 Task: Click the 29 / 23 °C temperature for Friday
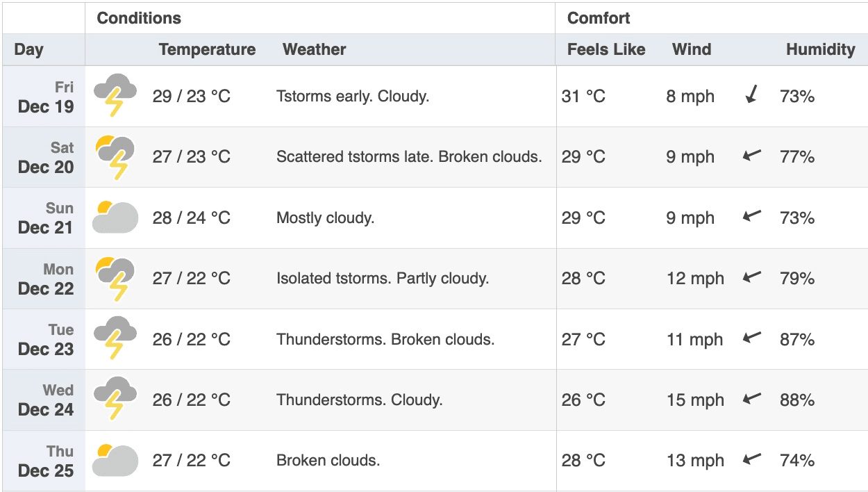coord(191,97)
